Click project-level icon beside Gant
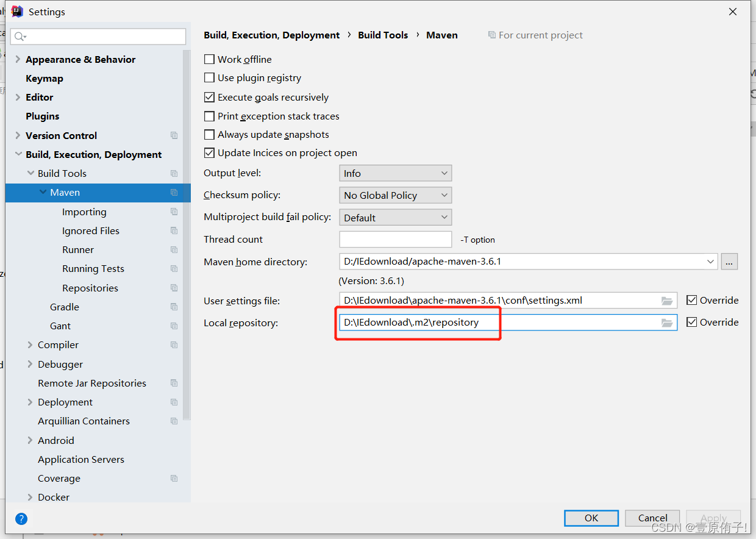Image resolution: width=756 pixels, height=539 pixels. pos(174,326)
